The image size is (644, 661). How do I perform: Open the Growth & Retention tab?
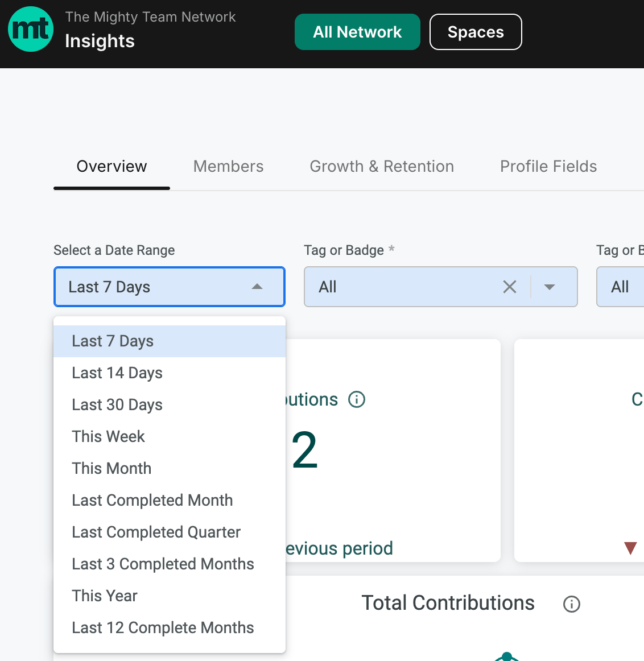[x=382, y=167]
